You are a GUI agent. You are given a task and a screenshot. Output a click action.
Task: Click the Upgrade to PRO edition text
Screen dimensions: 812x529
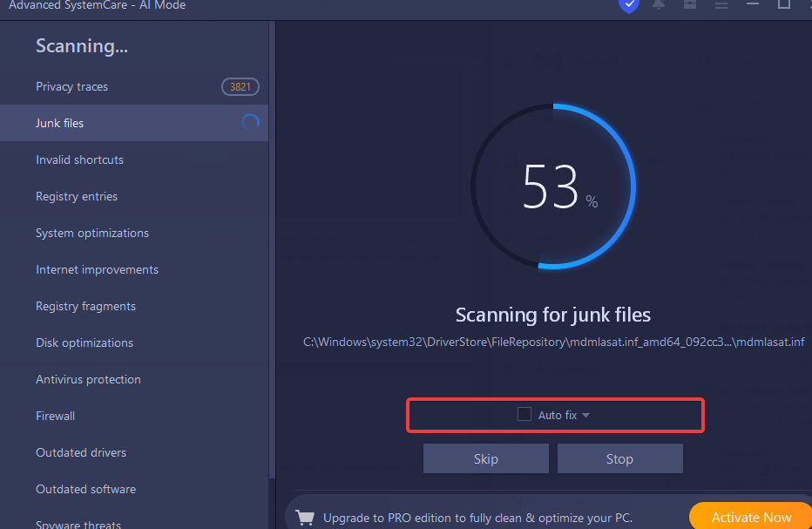(477, 518)
